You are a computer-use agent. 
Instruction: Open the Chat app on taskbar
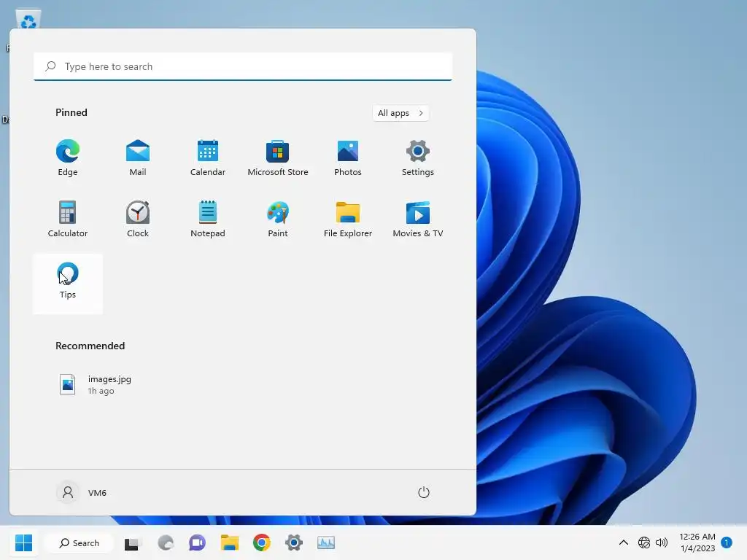click(197, 542)
